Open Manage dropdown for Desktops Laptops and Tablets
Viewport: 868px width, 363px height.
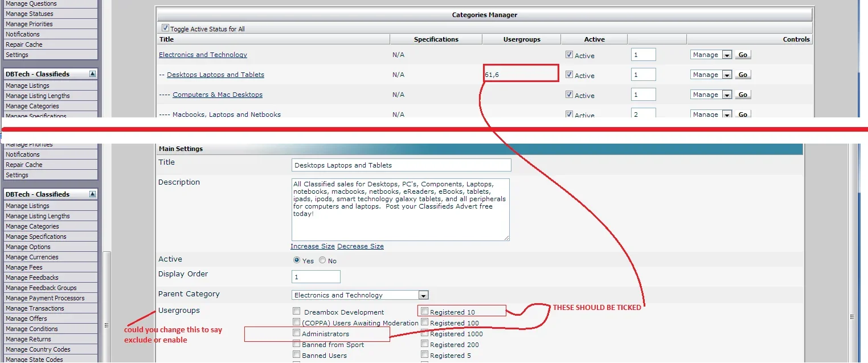[711, 75]
